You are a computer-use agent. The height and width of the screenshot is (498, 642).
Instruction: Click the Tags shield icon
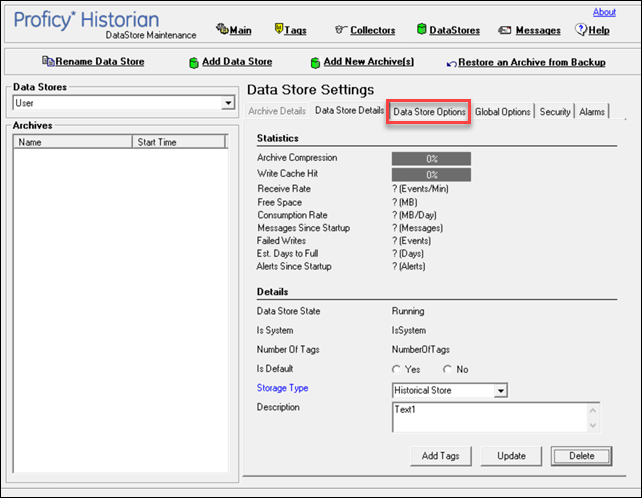pyautogui.click(x=279, y=29)
